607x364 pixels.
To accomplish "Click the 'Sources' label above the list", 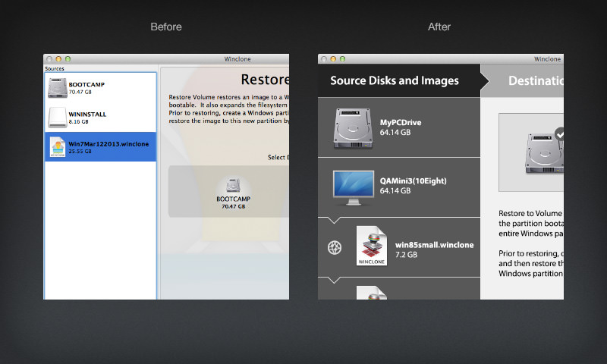I will 55,68.
